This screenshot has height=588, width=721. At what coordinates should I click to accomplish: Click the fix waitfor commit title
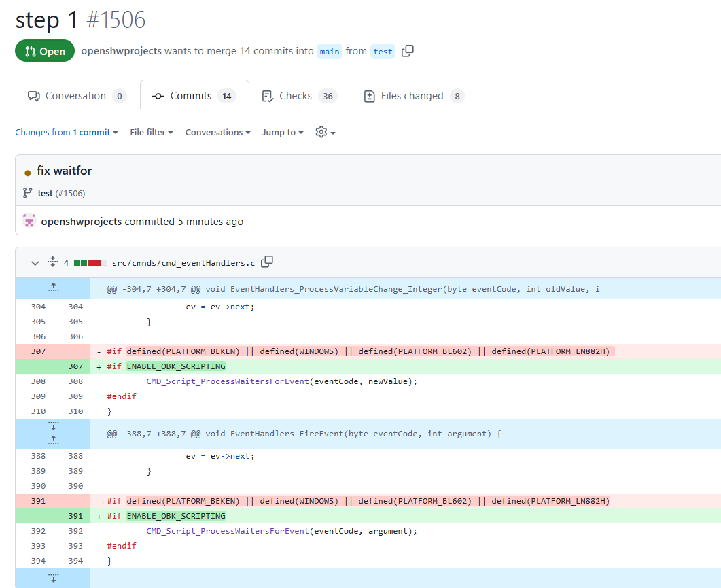[65, 171]
